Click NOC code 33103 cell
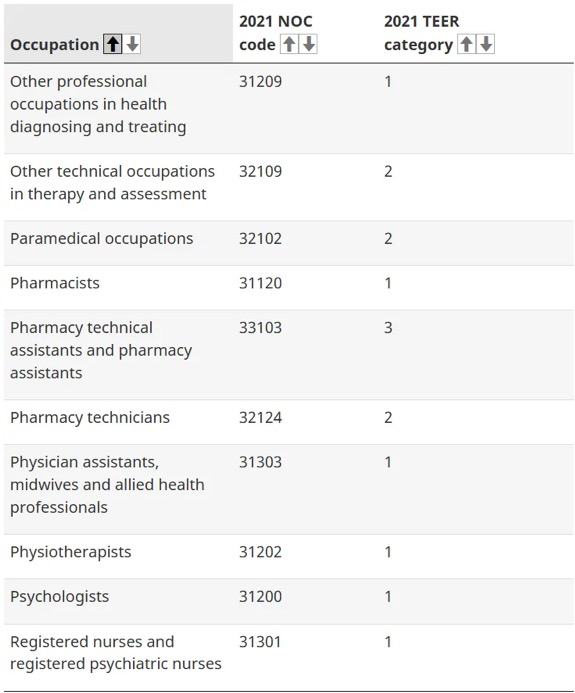The width and height of the screenshot is (575, 693). 260,328
